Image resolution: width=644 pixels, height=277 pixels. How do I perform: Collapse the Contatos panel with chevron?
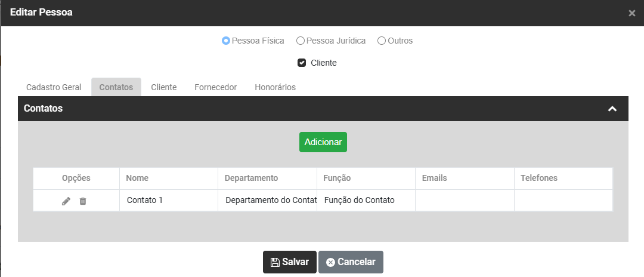coord(612,109)
